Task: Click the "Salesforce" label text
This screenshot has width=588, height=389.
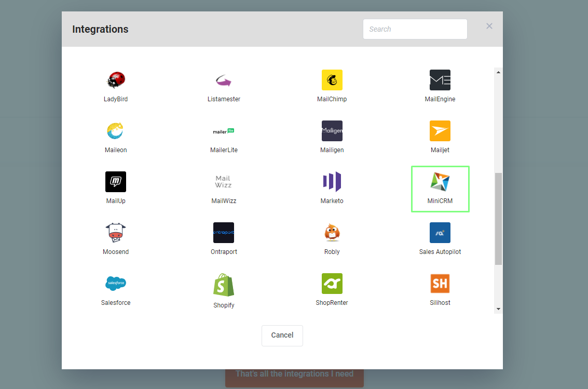Action: 116,303
